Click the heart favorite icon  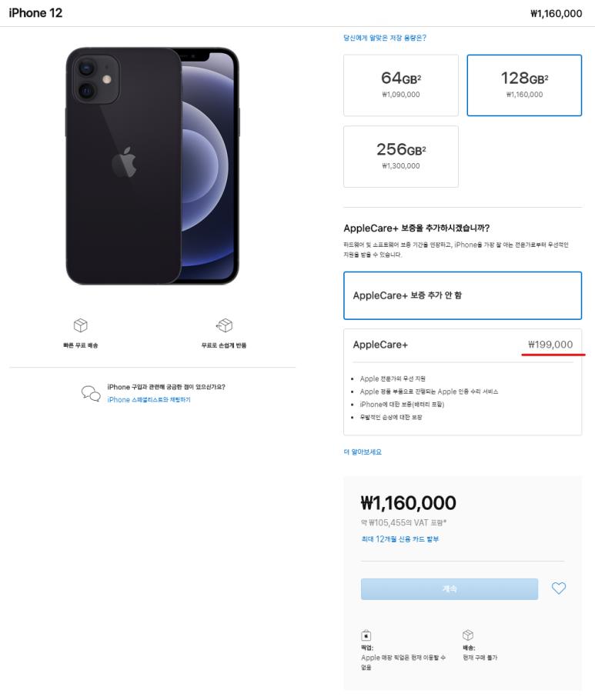click(559, 588)
